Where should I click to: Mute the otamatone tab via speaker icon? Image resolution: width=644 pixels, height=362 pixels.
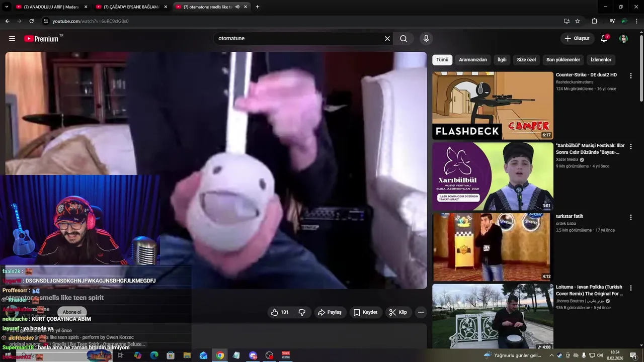click(237, 7)
